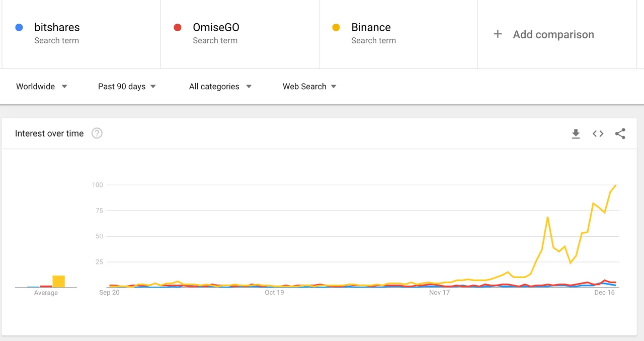Change the Web Search type dropdown

[309, 87]
